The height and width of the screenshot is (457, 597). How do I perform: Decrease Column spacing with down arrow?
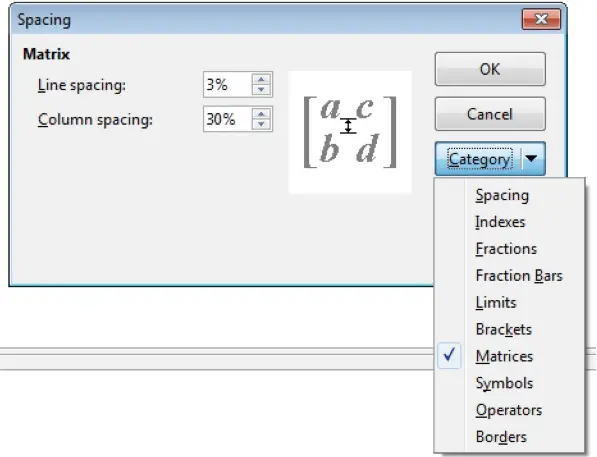coord(261,124)
